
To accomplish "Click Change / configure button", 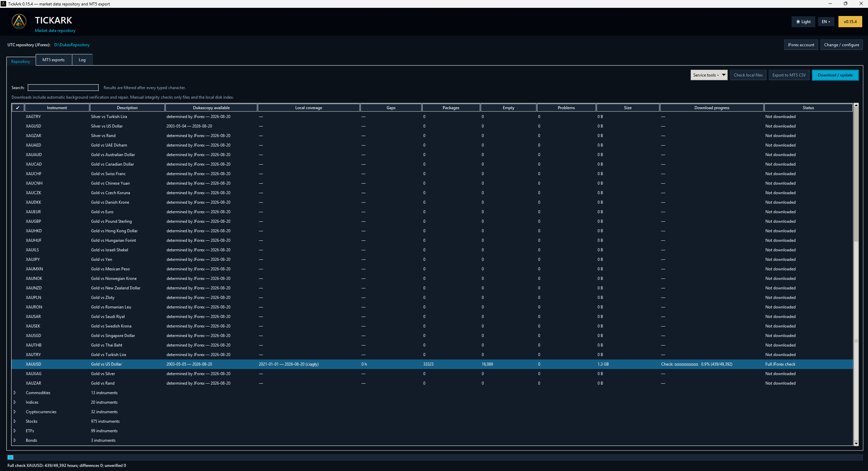I will (841, 45).
